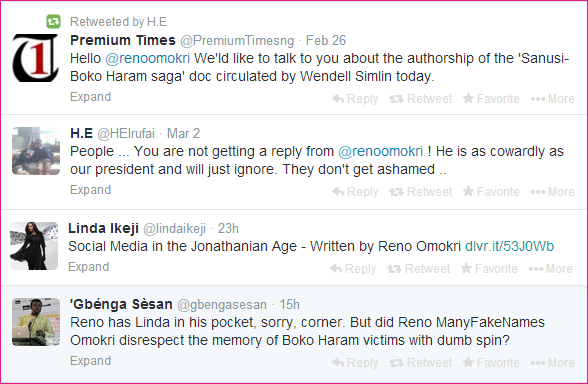Image resolution: width=588 pixels, height=384 pixels.
Task: Expand the H.E tweet
Action: (x=90, y=190)
